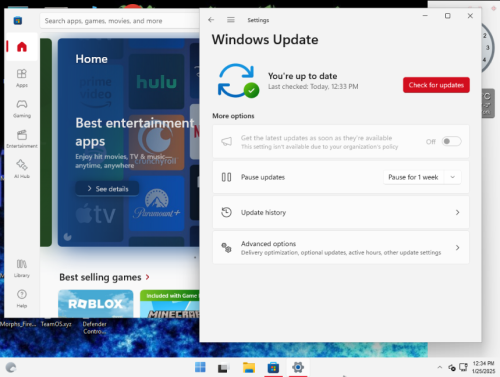
Task: Click the hulu tile in Store banner
Action: click(156, 82)
